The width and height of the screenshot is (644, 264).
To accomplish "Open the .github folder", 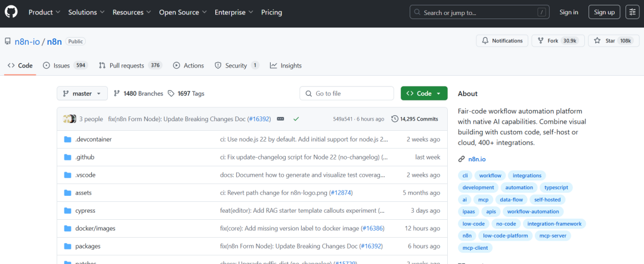I will [85, 157].
